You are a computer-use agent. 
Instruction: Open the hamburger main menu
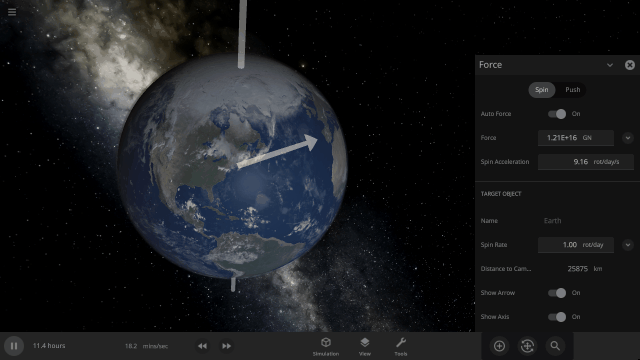(x=12, y=12)
